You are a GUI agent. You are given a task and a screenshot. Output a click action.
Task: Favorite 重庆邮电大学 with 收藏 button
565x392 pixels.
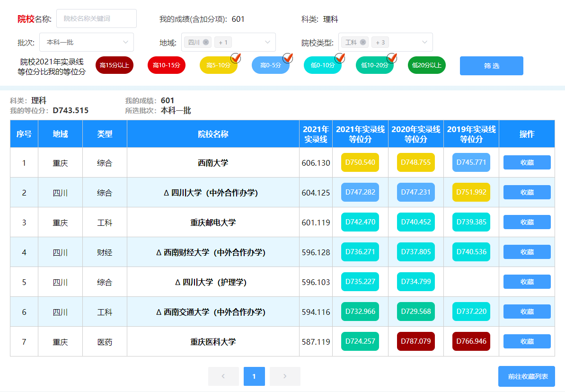point(527,222)
